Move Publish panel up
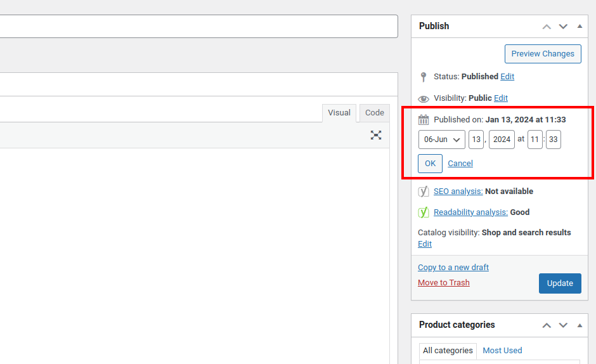 click(x=547, y=27)
